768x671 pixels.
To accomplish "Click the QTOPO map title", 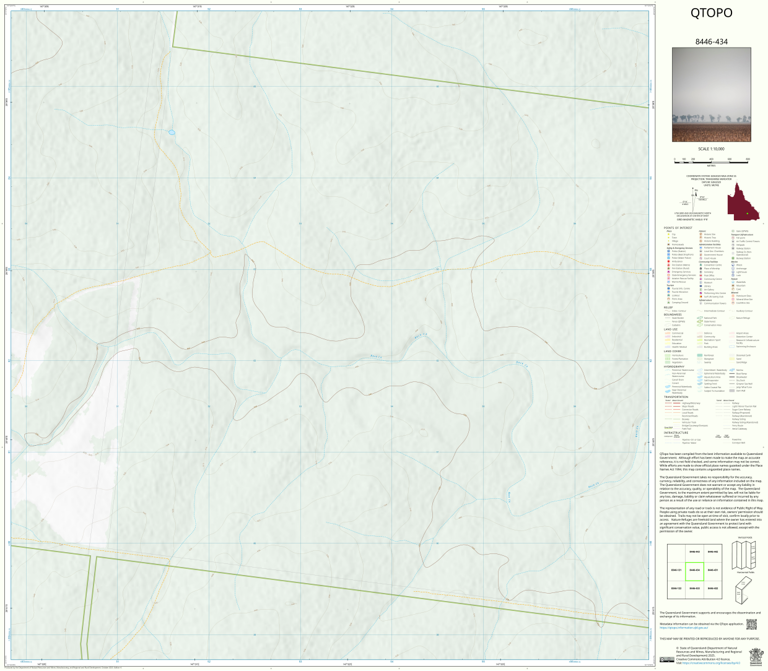I will (x=711, y=13).
